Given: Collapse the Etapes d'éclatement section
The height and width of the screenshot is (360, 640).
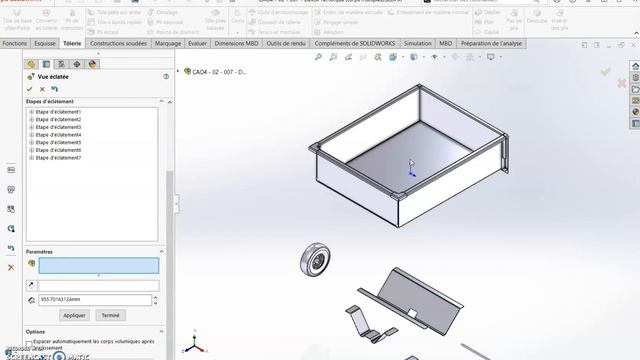Looking at the screenshot, I should click(x=162, y=101).
